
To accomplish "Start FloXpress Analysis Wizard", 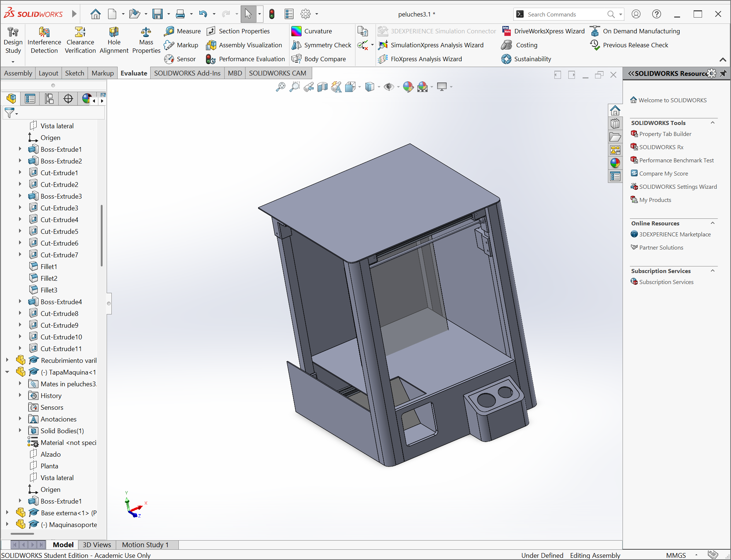I will point(420,59).
